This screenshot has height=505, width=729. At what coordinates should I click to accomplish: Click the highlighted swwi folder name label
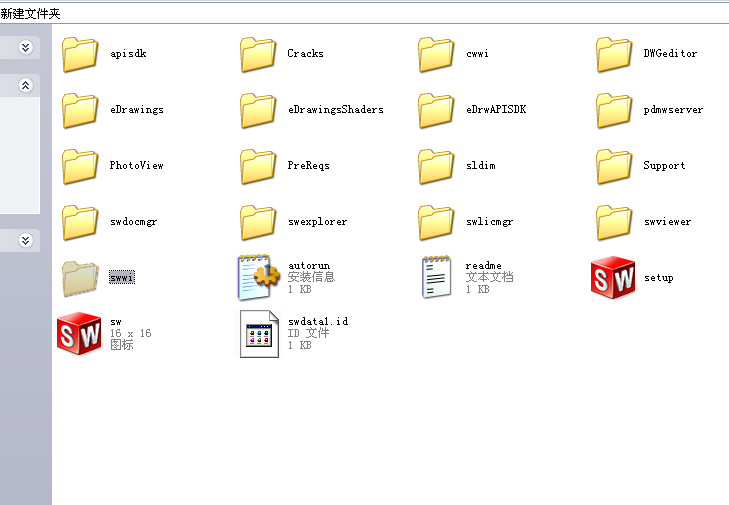click(122, 278)
